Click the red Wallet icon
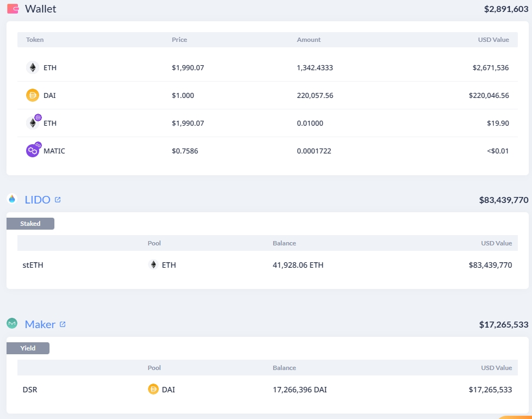Viewport: 532px width, 419px height. (13, 9)
